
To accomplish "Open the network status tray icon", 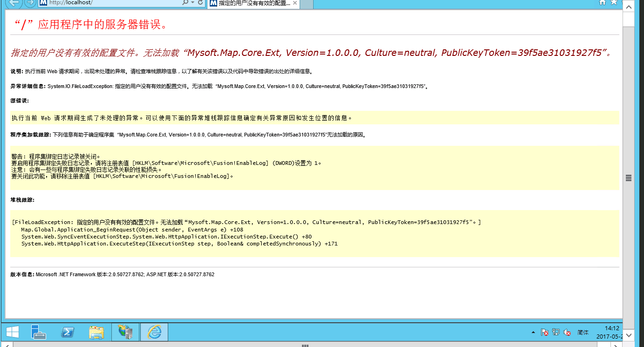I will 555,332.
